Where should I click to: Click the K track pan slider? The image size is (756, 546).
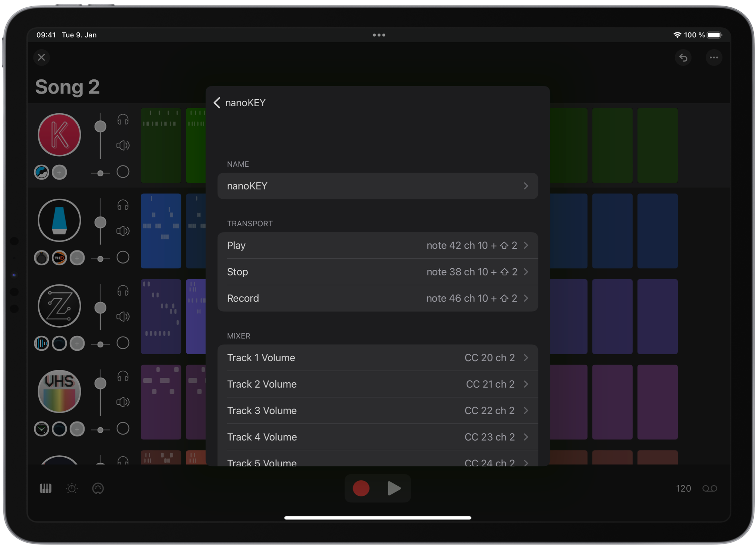pos(100,173)
